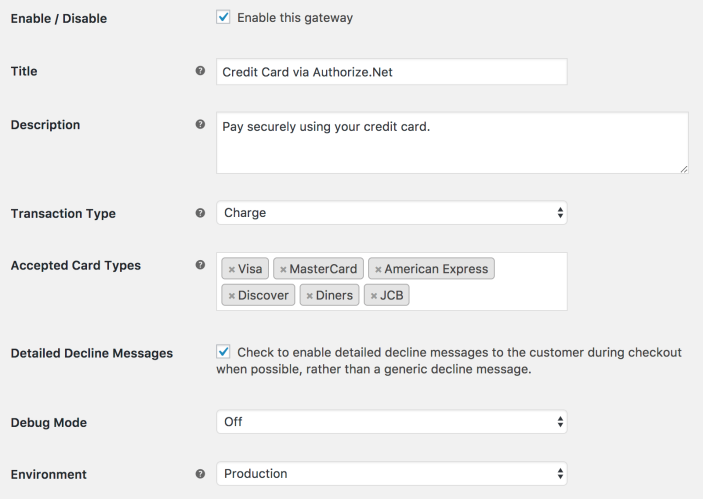The image size is (703, 499).
Task: Click help icon next to Title
Action: 201,72
